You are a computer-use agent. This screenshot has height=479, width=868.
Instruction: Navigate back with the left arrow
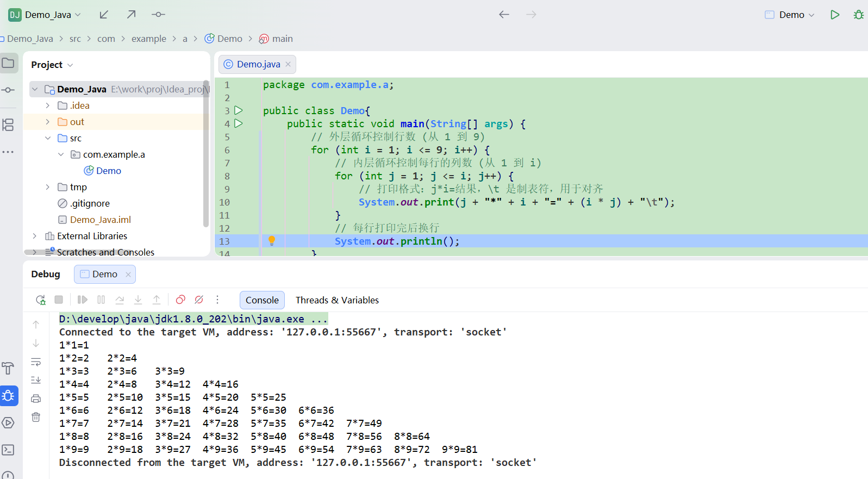point(504,15)
